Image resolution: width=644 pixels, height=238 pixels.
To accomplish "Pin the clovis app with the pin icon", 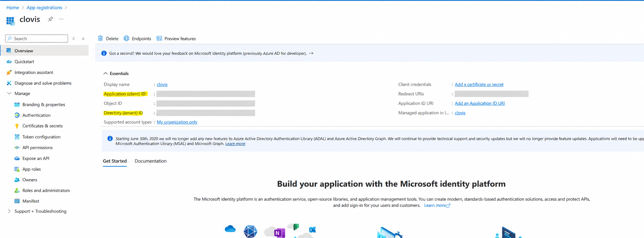I will [x=50, y=19].
